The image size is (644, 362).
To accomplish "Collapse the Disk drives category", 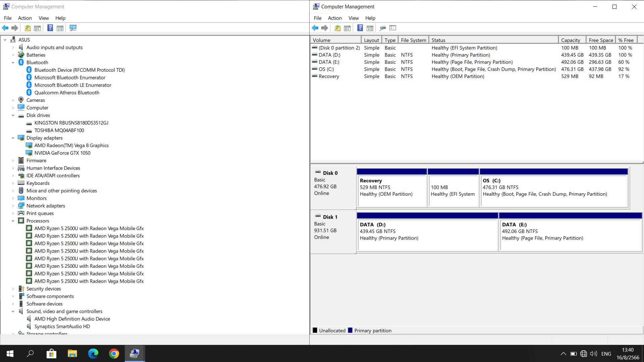I will [x=13, y=115].
